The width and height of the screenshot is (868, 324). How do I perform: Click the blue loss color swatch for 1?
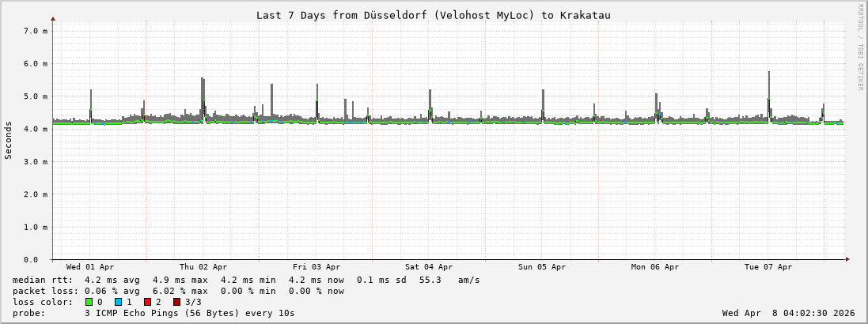tap(118, 302)
